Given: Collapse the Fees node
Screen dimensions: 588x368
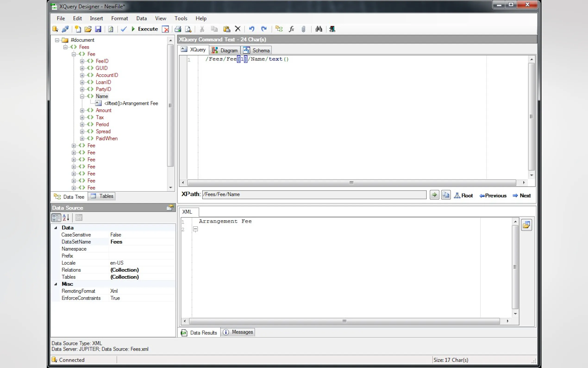Looking at the screenshot, I should click(x=65, y=47).
